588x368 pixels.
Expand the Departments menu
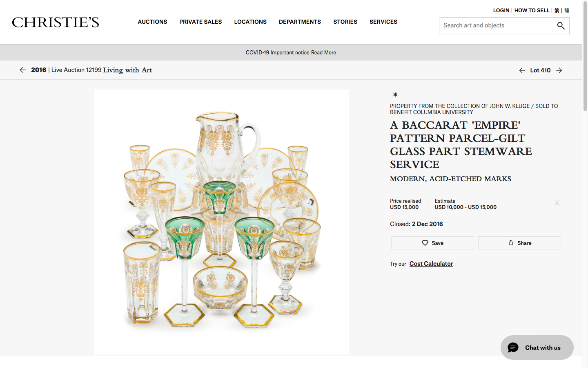click(x=300, y=22)
